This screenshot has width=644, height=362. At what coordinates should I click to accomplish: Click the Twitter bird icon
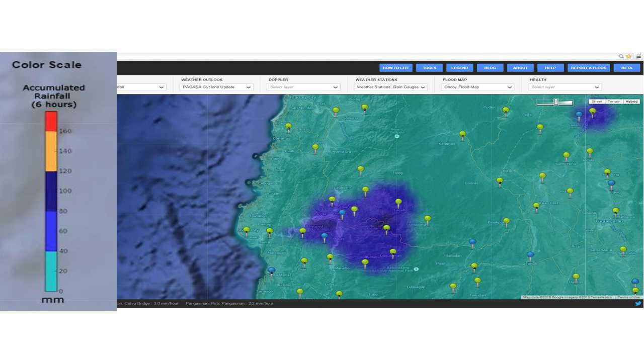pos(638,303)
